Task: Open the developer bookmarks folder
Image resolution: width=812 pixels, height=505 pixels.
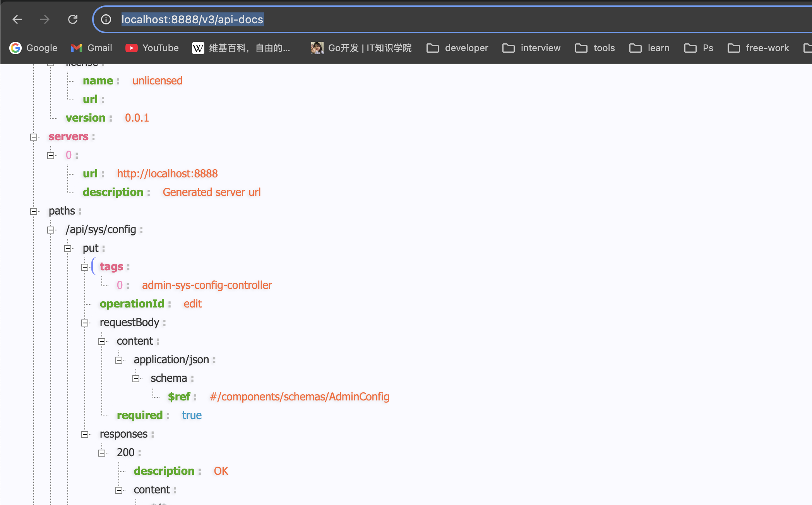Action: coord(457,48)
